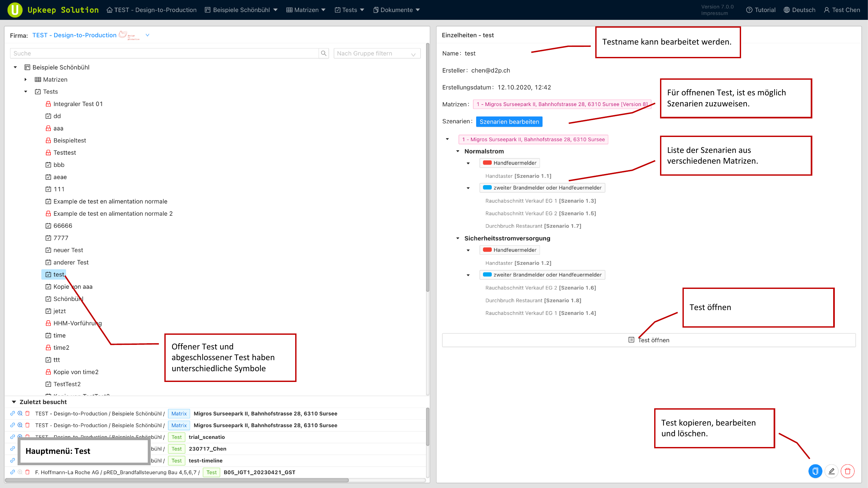Click the Upkeep Solution logo icon
868x488 pixels.
tap(15, 10)
